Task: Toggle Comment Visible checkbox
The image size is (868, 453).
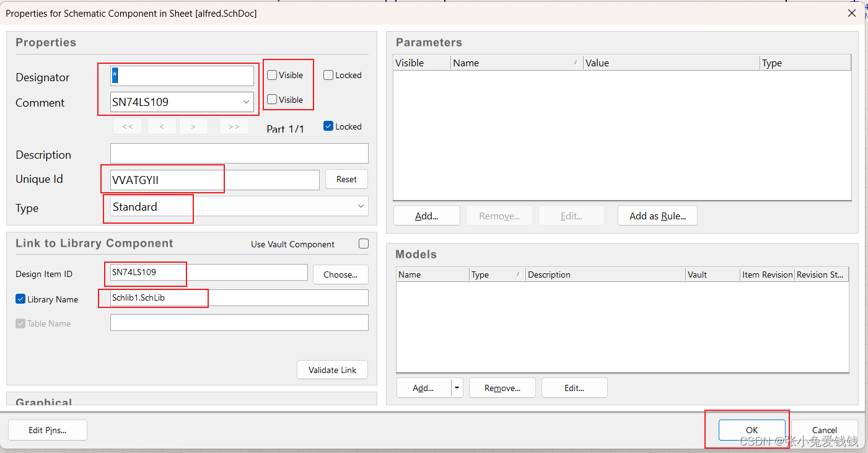Action: pos(272,99)
